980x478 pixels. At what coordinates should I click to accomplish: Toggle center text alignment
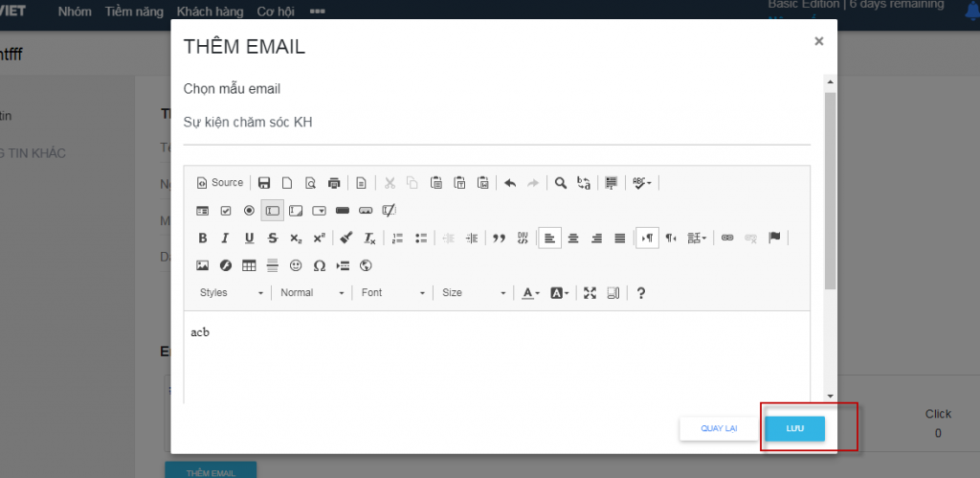tap(573, 239)
